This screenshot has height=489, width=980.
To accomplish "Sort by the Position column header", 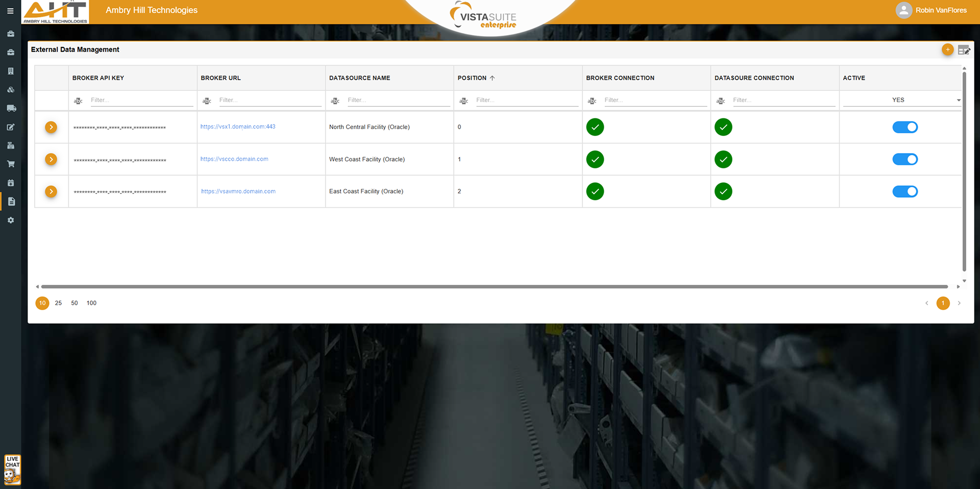I will click(472, 78).
